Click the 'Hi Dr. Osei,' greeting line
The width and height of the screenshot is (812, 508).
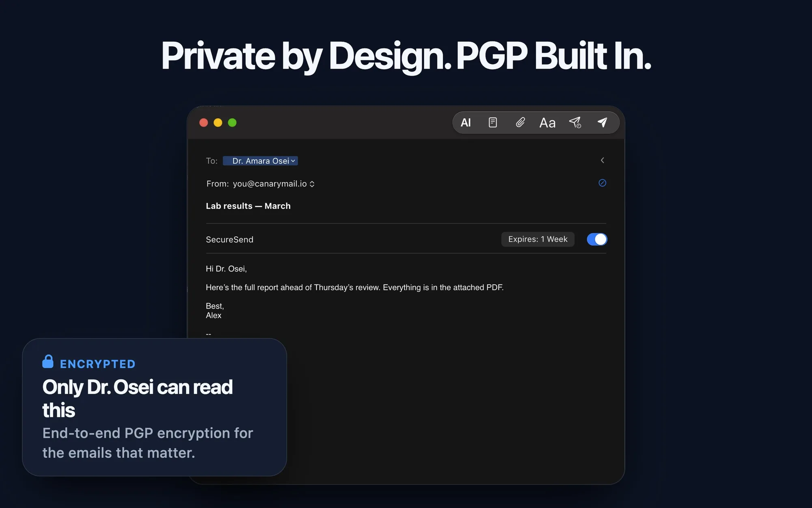coord(226,269)
